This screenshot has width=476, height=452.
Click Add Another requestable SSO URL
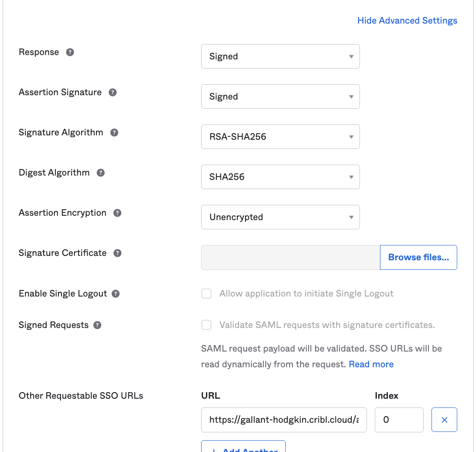coord(243,449)
